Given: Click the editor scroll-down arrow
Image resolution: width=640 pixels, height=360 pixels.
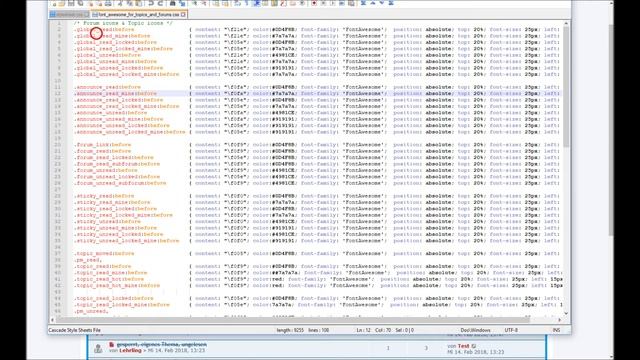Looking at the screenshot, I should [x=566, y=313].
